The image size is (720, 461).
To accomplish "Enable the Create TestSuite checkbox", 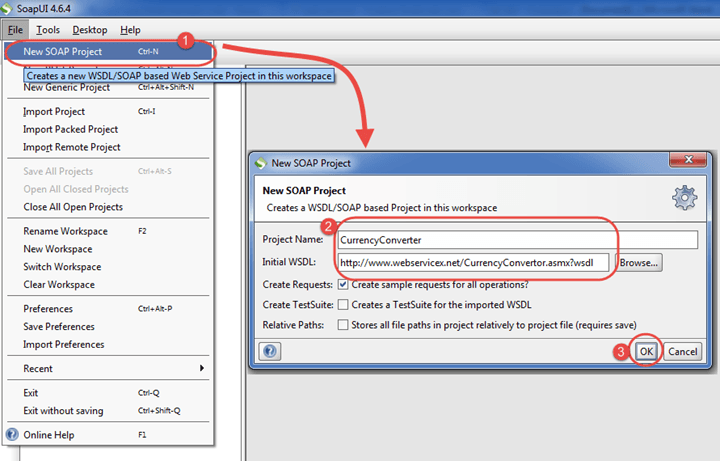I will click(x=344, y=305).
